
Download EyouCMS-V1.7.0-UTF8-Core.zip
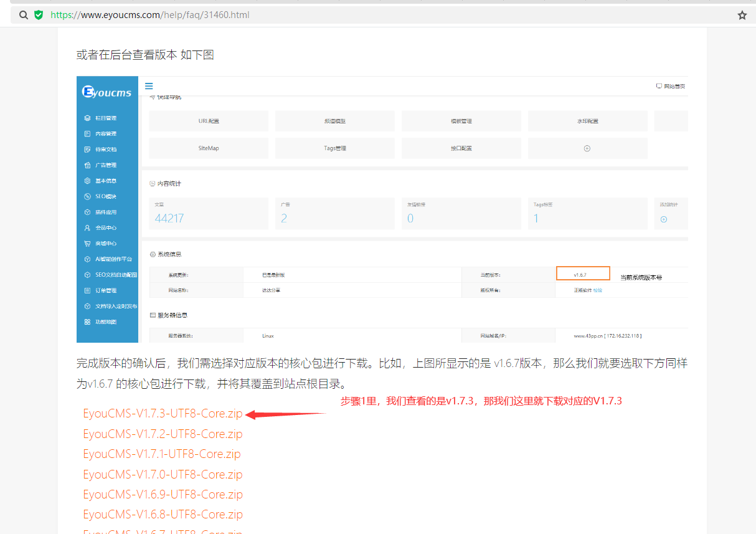163,474
